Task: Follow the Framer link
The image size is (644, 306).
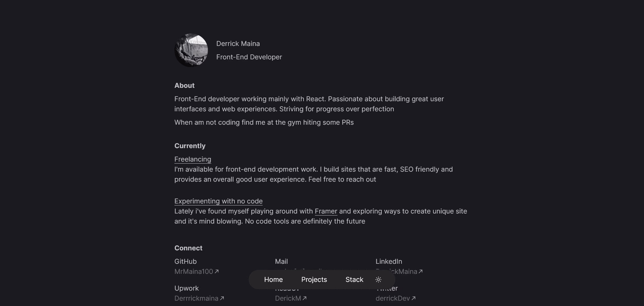Action: [x=326, y=211]
